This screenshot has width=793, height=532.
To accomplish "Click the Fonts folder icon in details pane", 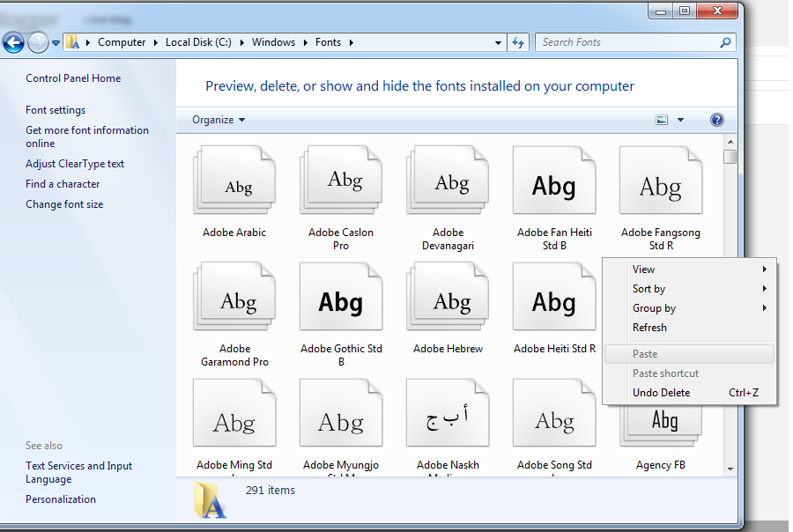I will click(210, 500).
